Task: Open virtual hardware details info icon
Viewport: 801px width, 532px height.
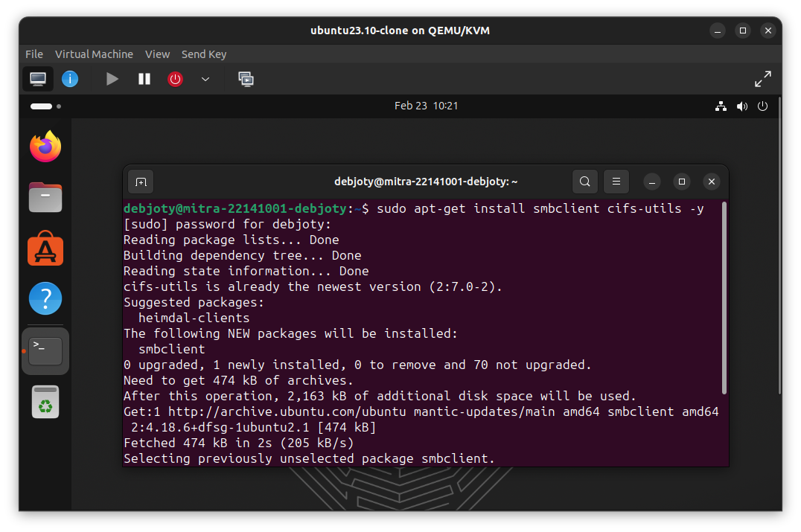Action: click(x=70, y=79)
